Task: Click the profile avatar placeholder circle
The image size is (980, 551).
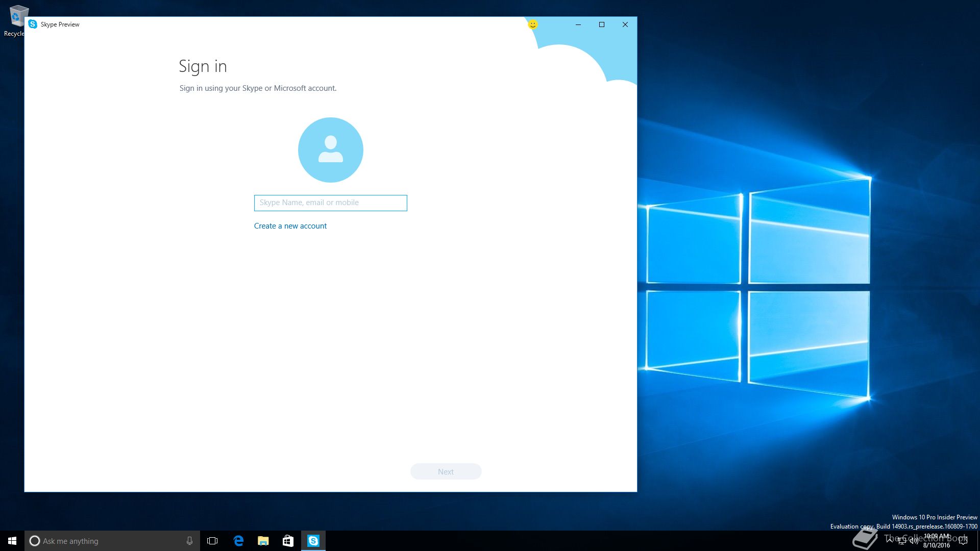Action: point(330,150)
